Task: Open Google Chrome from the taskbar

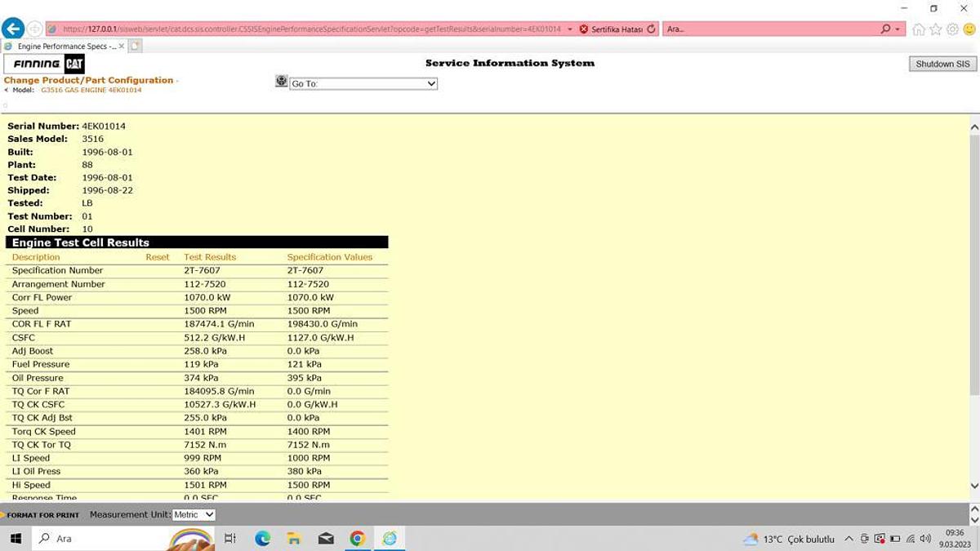Action: tap(357, 539)
